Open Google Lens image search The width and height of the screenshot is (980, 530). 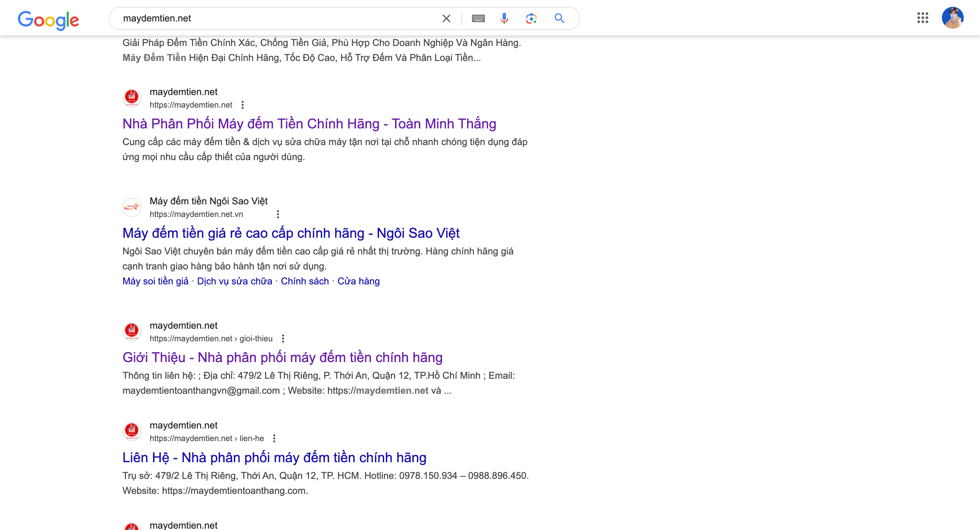click(x=531, y=18)
